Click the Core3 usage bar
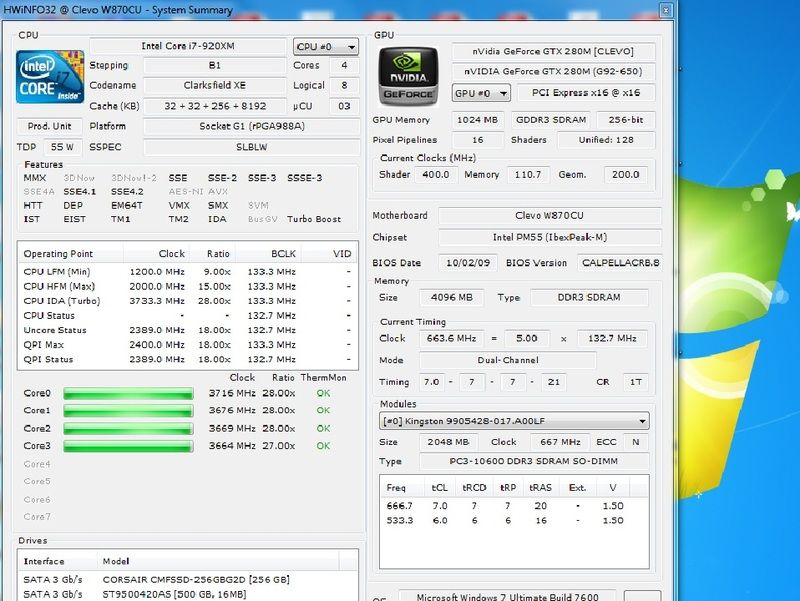Image resolution: width=800 pixels, height=601 pixels. (x=128, y=446)
